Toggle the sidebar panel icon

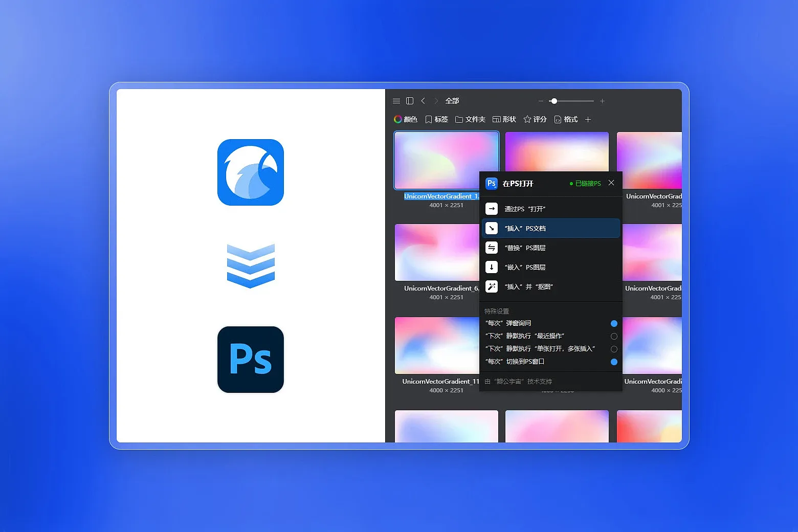click(410, 101)
